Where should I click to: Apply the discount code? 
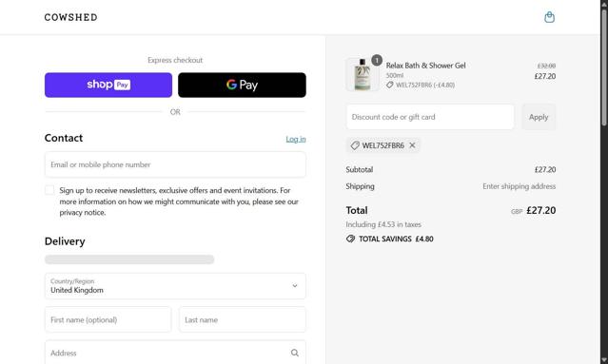pyautogui.click(x=539, y=117)
